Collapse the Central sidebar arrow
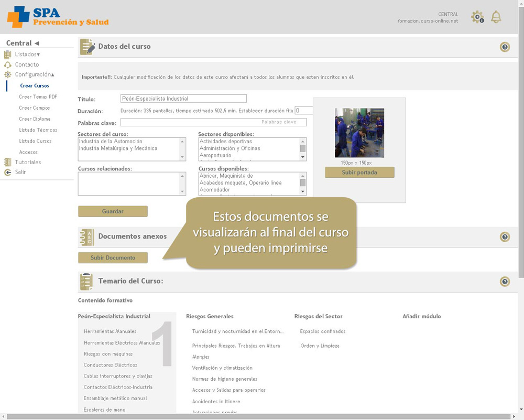 tap(37, 43)
